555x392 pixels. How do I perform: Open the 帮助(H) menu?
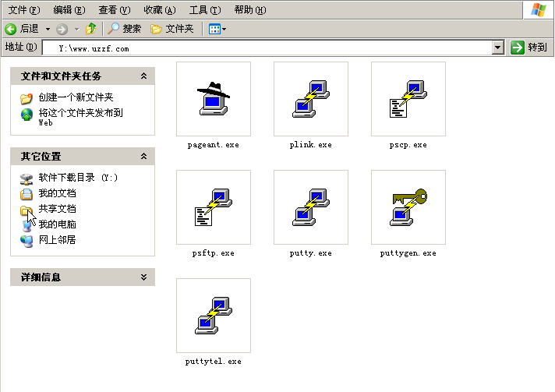(250, 10)
